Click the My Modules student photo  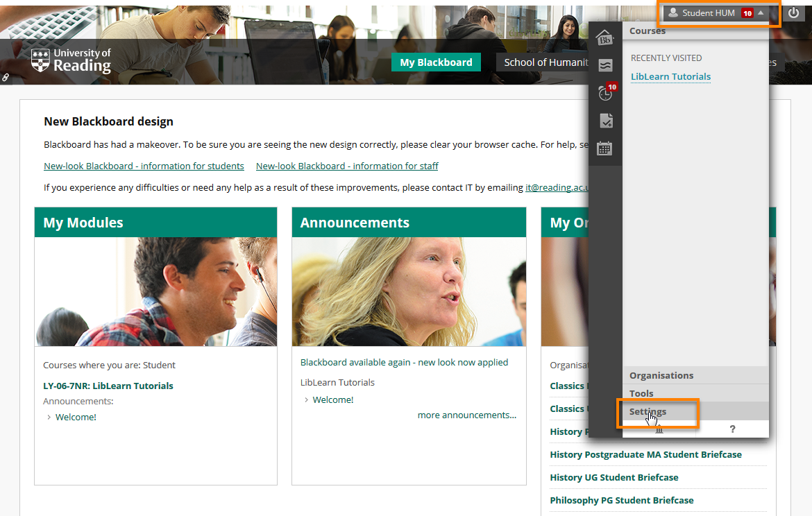point(155,291)
